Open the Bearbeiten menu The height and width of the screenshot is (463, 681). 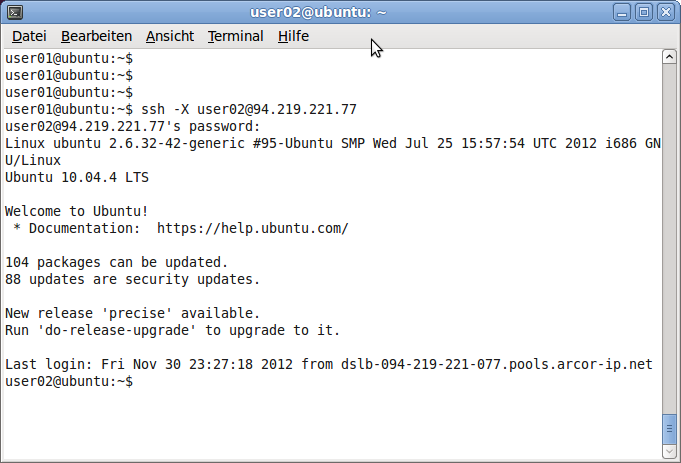coord(96,36)
